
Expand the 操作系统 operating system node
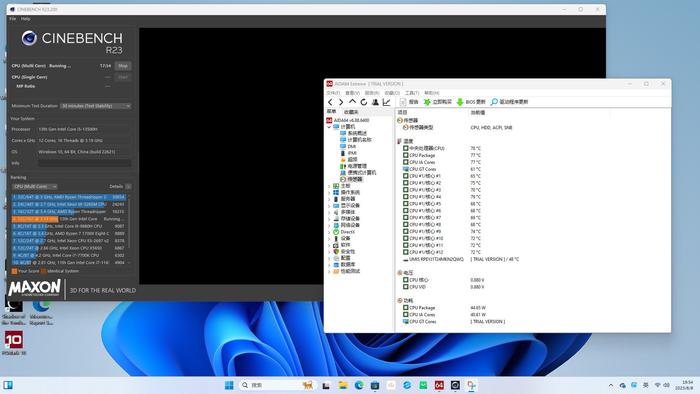point(329,193)
